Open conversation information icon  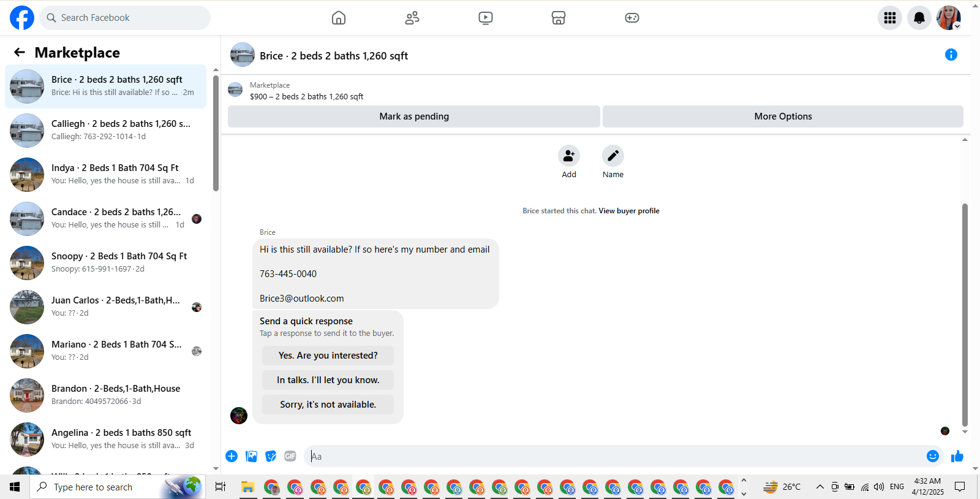pyautogui.click(x=951, y=55)
